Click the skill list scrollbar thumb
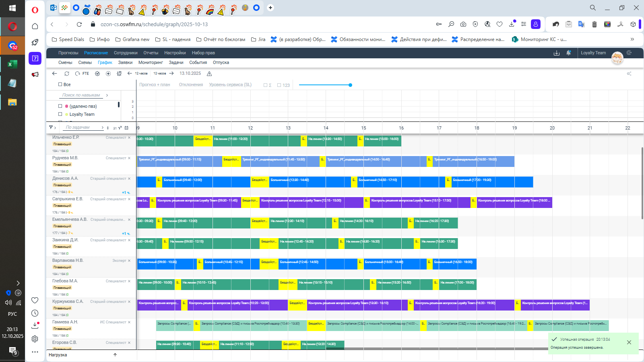Viewport: 644px width, 362px height. tap(119, 105)
